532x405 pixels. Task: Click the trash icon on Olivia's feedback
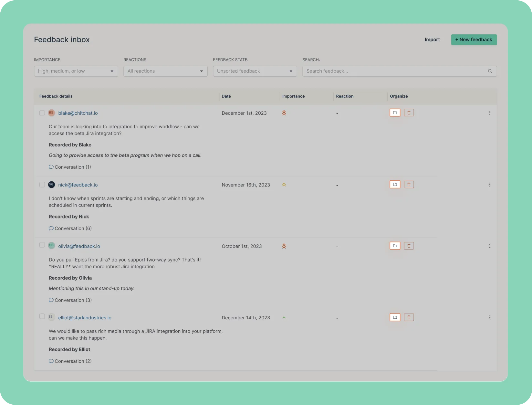pyautogui.click(x=409, y=246)
